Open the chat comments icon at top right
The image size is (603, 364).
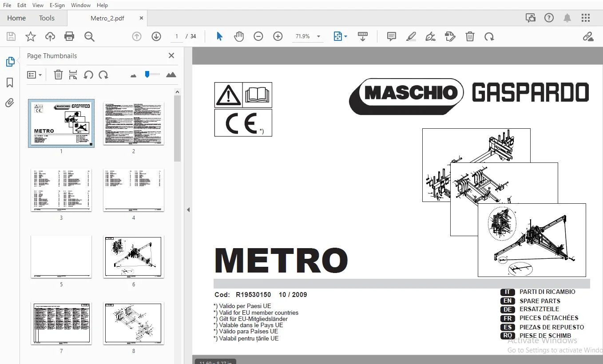point(530,18)
